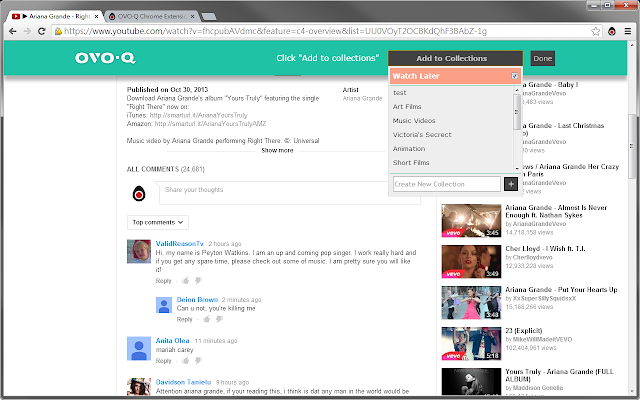Image resolution: width=640 pixels, height=400 pixels.
Task: Click Davidson Tanielu's profile picture
Action: [x=139, y=387]
